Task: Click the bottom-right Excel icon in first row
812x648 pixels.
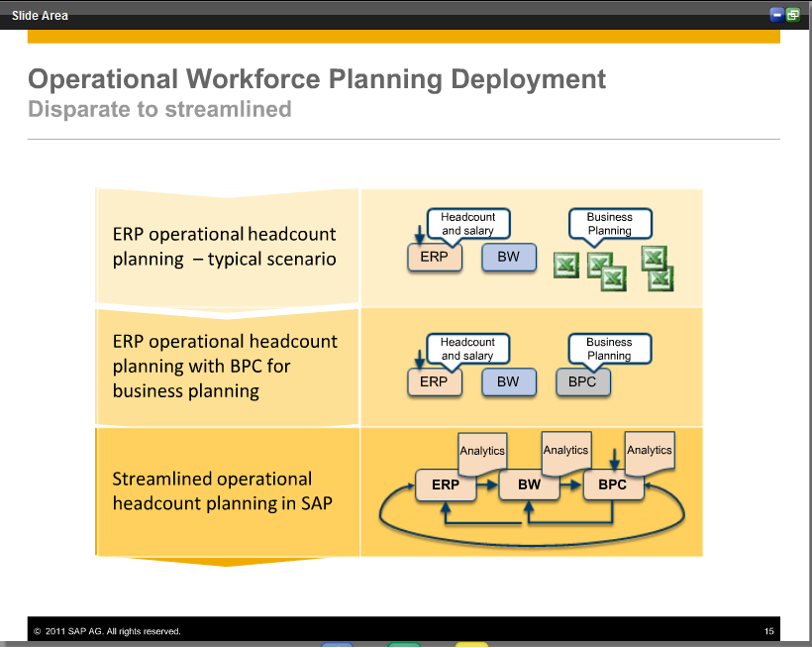Action: (x=661, y=278)
